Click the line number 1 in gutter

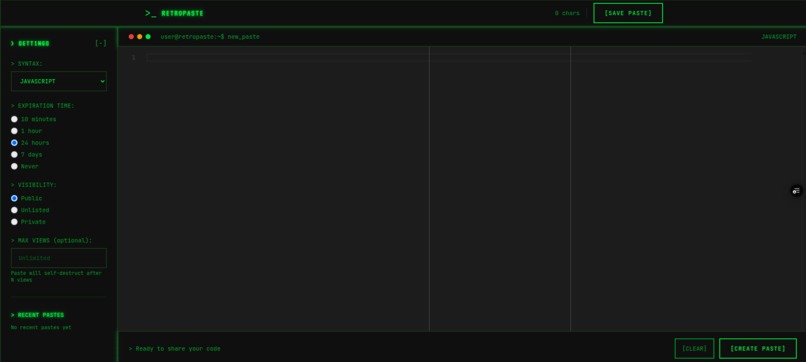pyautogui.click(x=134, y=58)
